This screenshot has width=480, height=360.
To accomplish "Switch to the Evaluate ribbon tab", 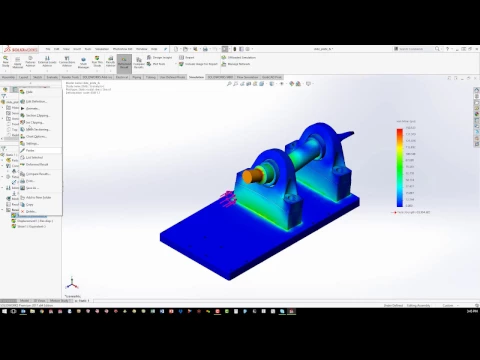I will click(52, 77).
